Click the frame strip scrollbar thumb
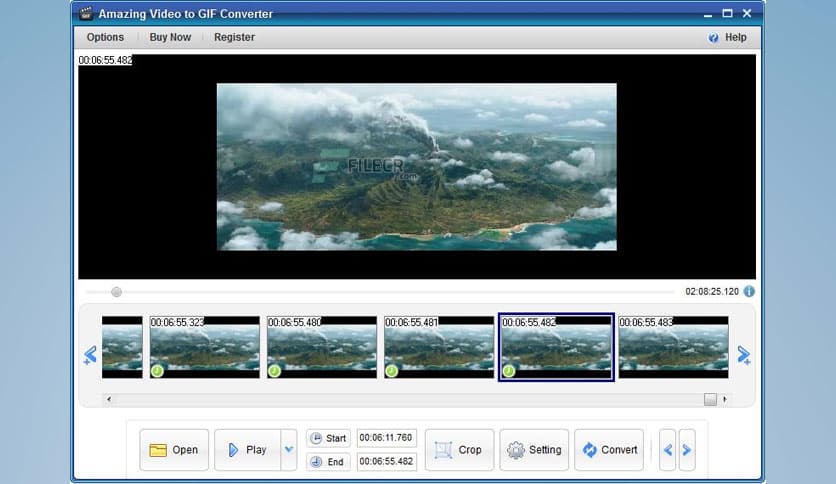 click(710, 399)
